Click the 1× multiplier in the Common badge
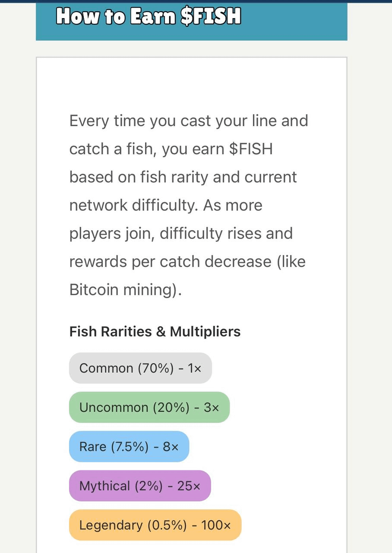 point(194,368)
